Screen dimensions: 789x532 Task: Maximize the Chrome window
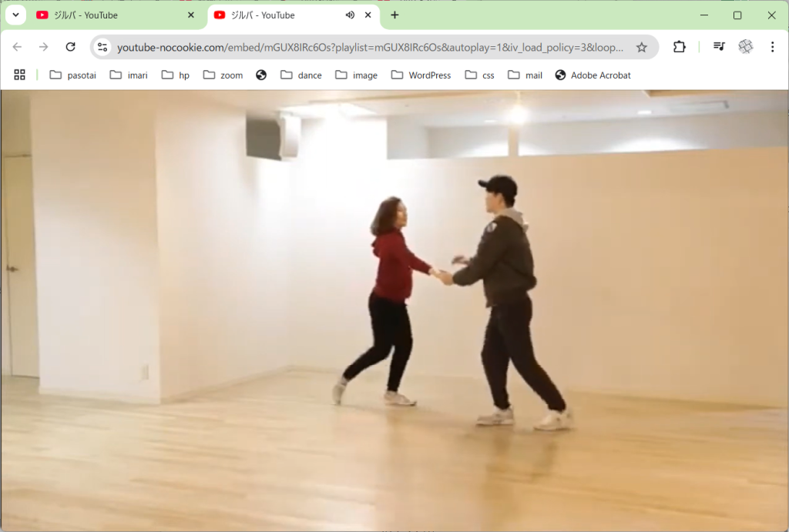[737, 15]
